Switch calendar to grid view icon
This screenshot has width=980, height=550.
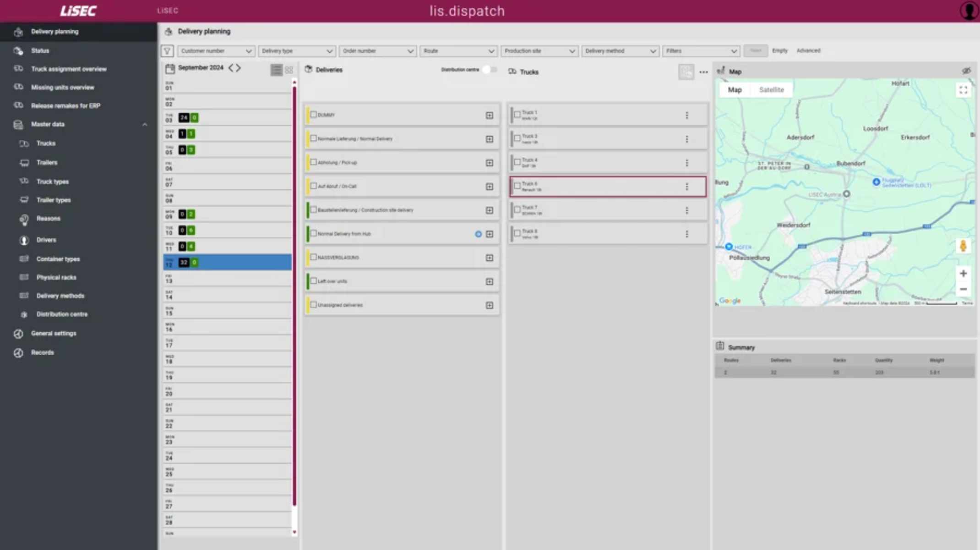click(289, 70)
